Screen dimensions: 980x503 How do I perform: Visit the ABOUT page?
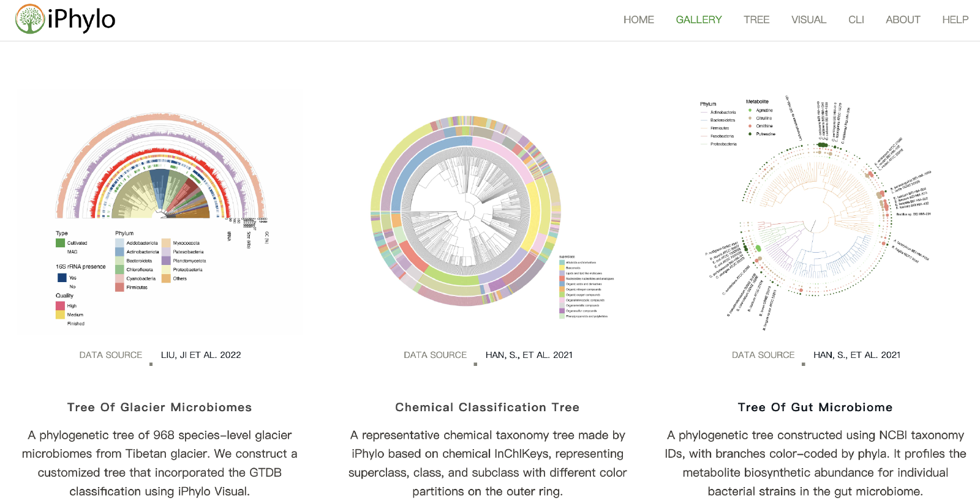(902, 20)
